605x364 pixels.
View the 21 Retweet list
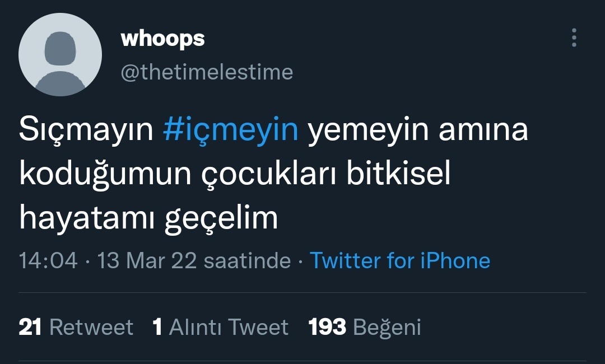(x=76, y=327)
